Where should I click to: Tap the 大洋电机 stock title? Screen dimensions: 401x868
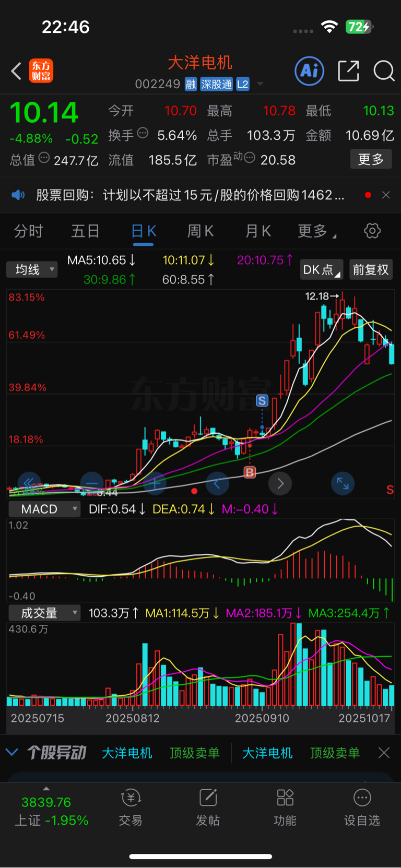pyautogui.click(x=200, y=63)
